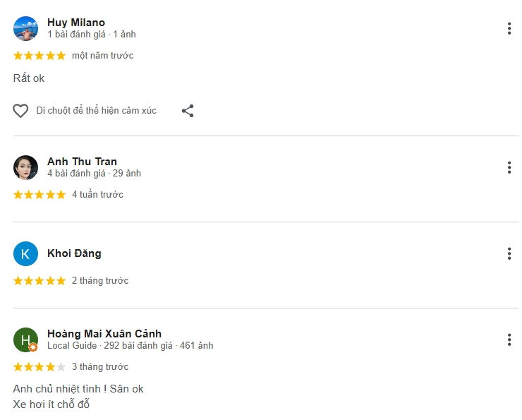Open Anh Thu Tran's profile name link

[x=82, y=162]
